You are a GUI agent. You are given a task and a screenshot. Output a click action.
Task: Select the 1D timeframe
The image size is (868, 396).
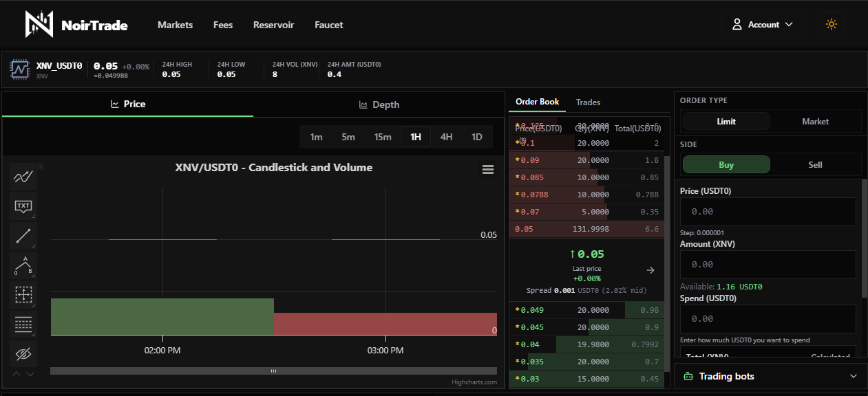477,137
